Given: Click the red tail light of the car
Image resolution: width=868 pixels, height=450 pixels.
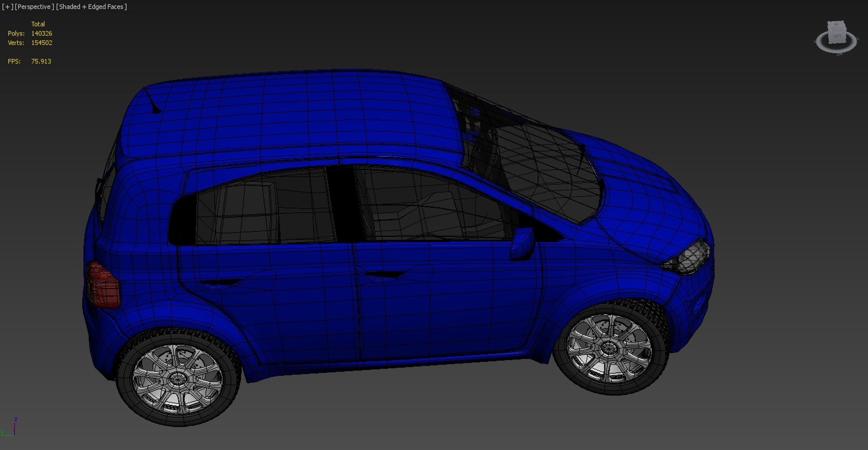Looking at the screenshot, I should (103, 286).
